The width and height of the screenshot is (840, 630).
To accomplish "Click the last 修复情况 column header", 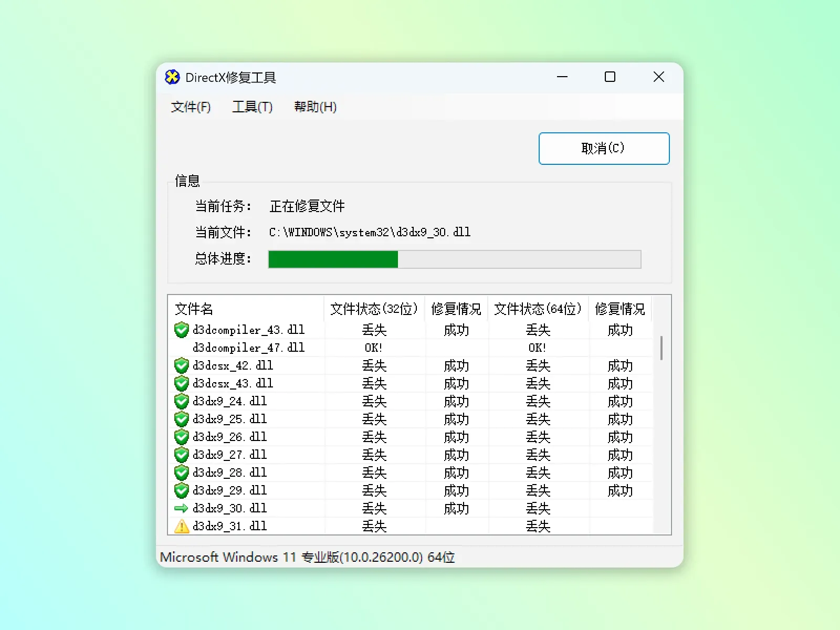I will tap(620, 309).
